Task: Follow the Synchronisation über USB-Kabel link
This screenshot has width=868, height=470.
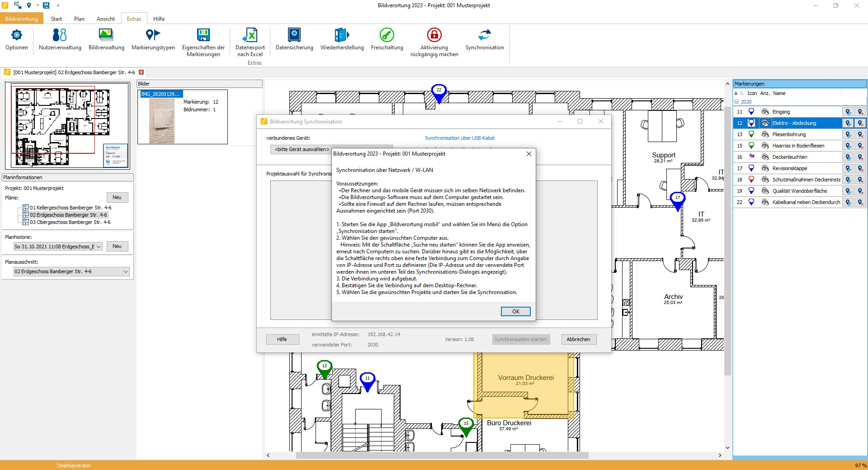Action: coord(460,138)
